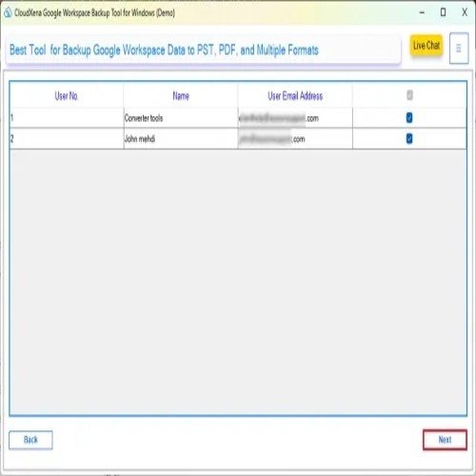
Task: Maximize the CloudXera window
Action: click(x=443, y=12)
